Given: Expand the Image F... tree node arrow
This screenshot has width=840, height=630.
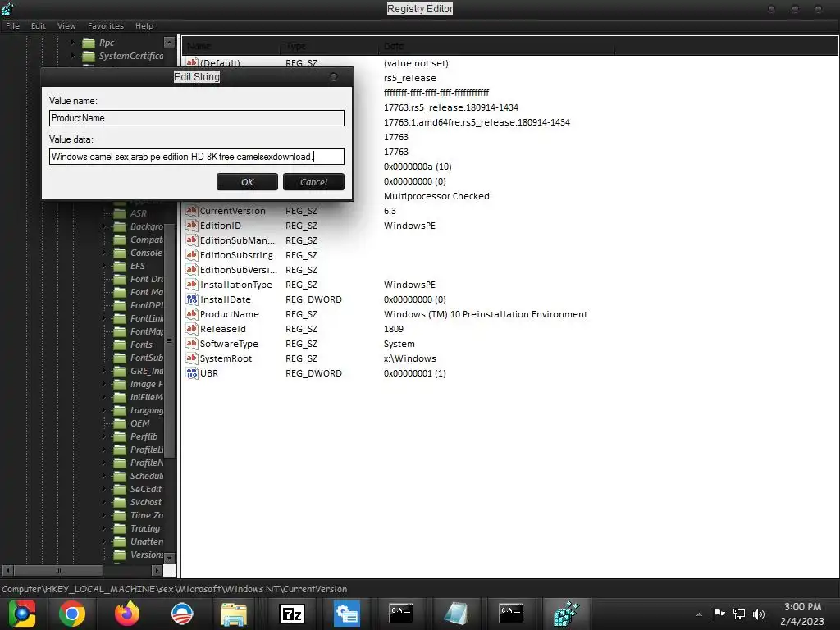Looking at the screenshot, I should 104,384.
